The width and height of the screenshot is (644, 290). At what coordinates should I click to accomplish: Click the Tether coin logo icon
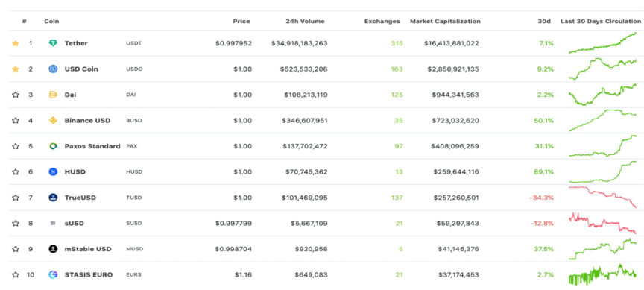click(53, 43)
